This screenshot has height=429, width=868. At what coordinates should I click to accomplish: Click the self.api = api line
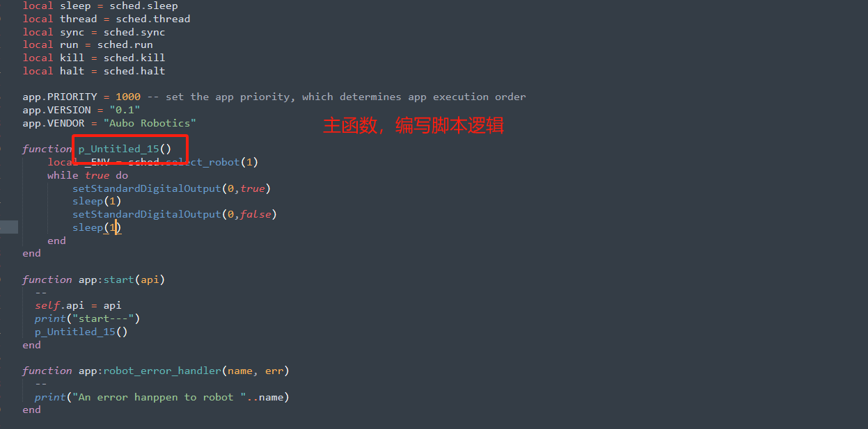coord(78,305)
